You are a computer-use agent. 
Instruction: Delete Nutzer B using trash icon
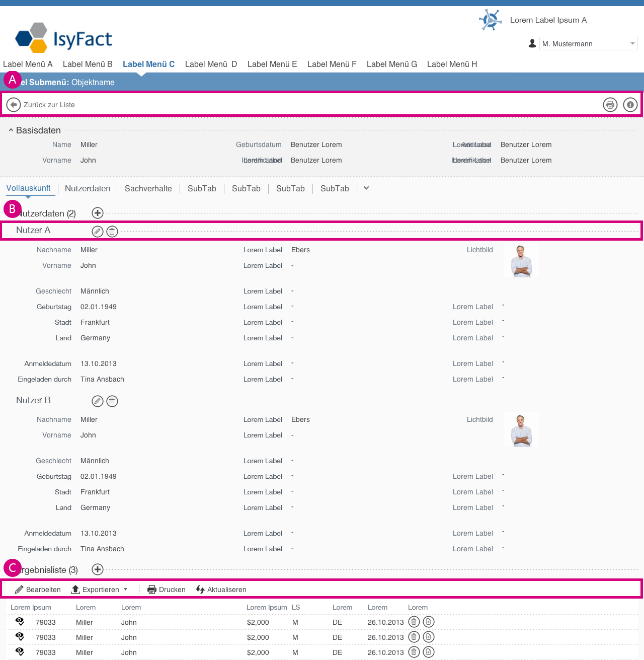click(x=112, y=401)
